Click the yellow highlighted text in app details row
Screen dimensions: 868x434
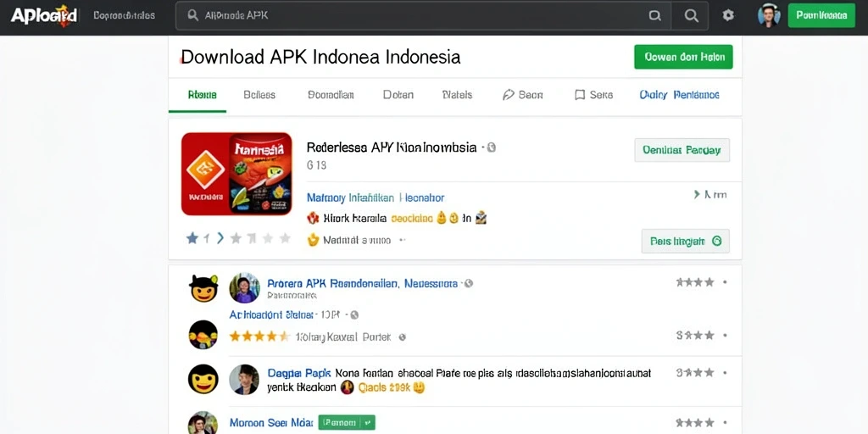click(x=412, y=218)
